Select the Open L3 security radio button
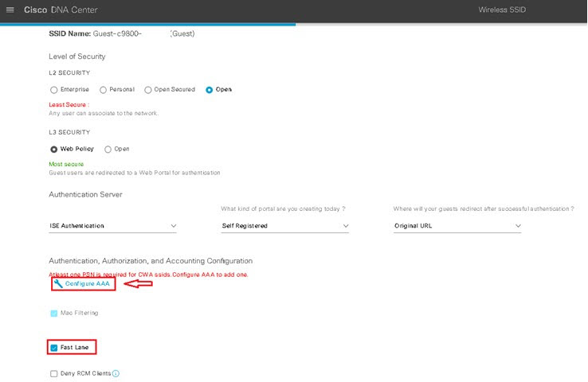588x382 pixels. [x=108, y=150]
